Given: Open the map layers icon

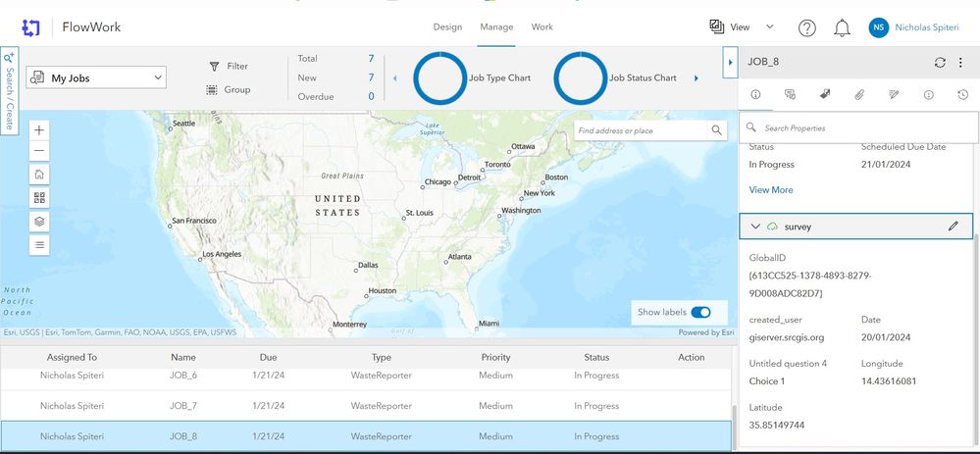Looking at the screenshot, I should pos(39,222).
